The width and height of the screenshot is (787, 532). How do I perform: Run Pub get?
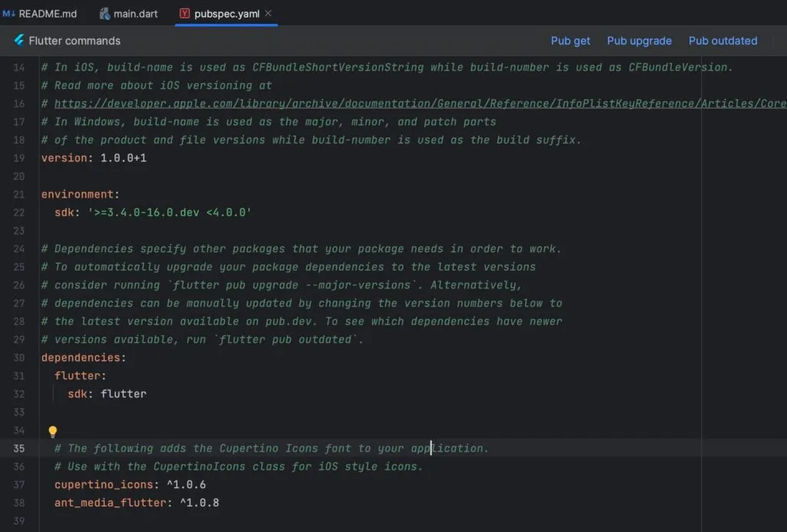(570, 41)
